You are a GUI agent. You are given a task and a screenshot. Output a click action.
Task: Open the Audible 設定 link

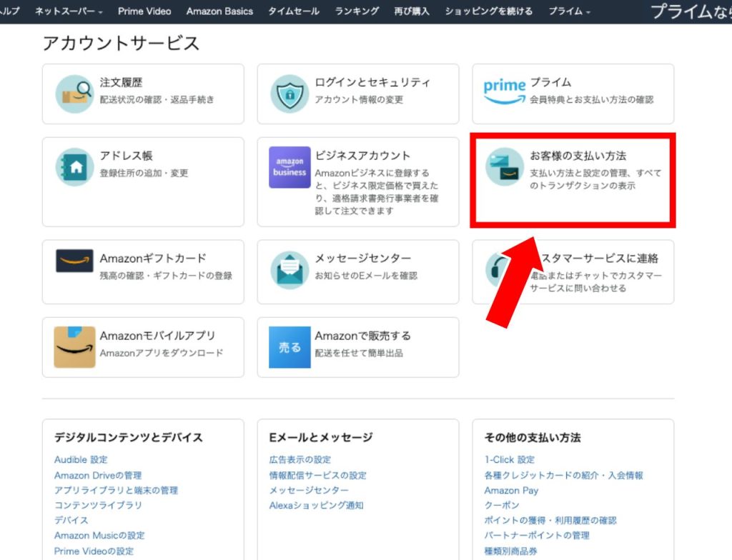point(81,460)
